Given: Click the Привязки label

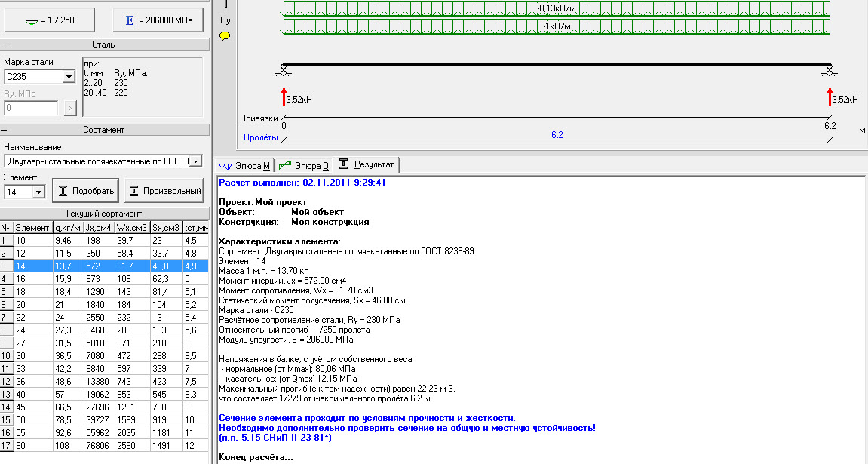Looking at the screenshot, I should click(259, 118).
